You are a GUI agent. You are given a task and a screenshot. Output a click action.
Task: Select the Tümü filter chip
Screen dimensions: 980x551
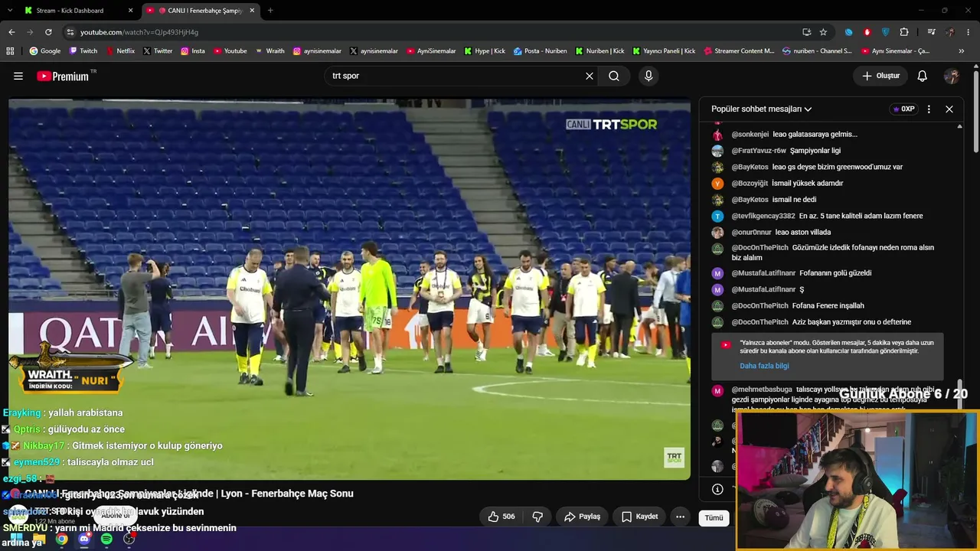coord(714,518)
